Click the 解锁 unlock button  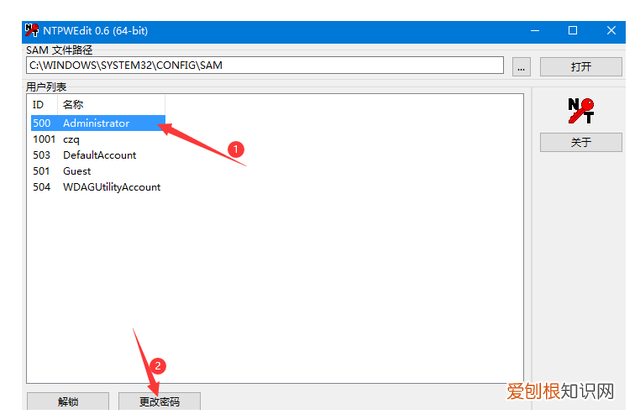tap(68, 401)
